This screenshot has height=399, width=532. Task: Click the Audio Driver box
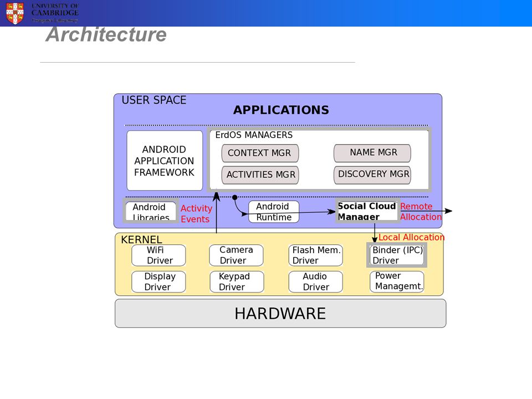[x=315, y=282]
